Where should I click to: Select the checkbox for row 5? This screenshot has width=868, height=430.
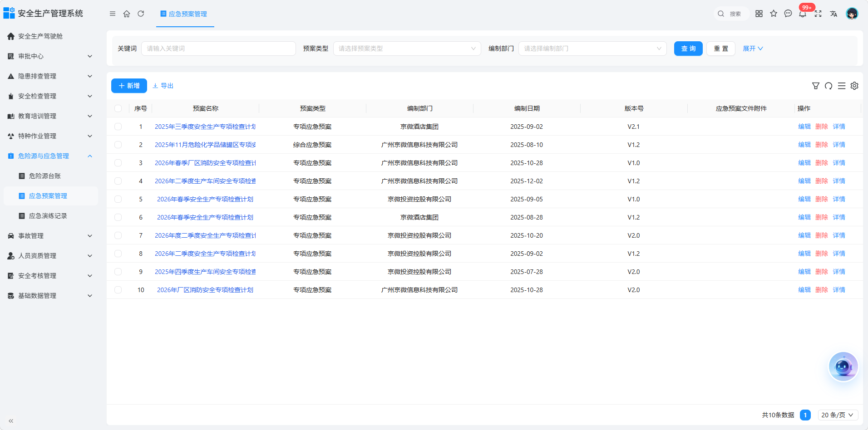pyautogui.click(x=118, y=199)
